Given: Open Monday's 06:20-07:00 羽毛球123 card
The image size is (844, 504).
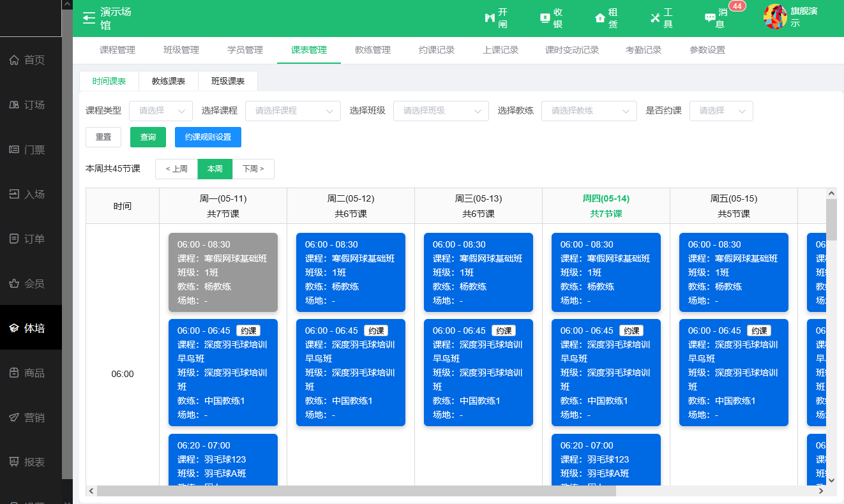Looking at the screenshot, I should point(223,459).
